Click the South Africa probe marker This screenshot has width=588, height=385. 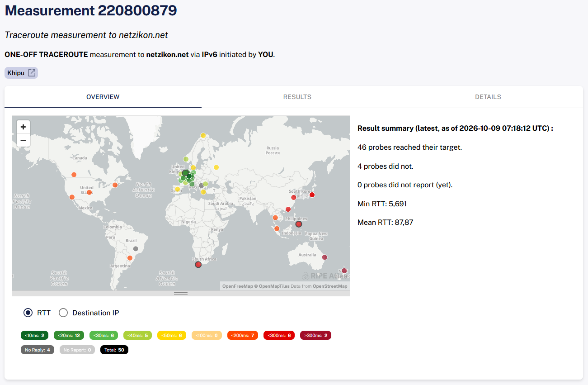[198, 265]
